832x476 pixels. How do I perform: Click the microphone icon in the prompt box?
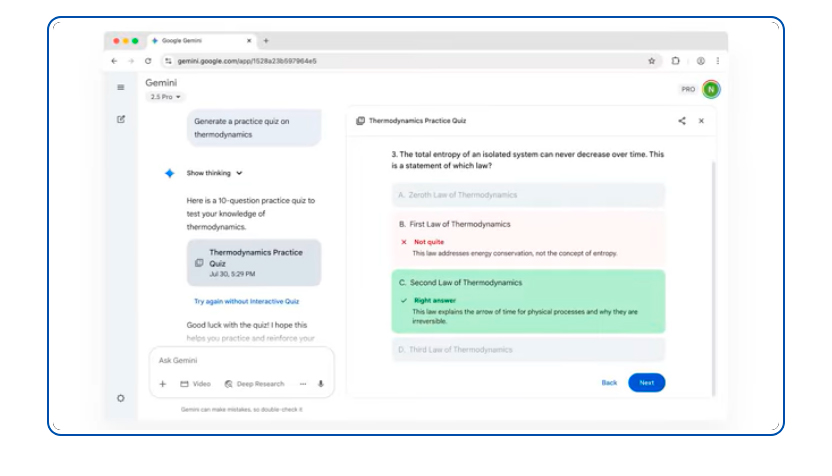coord(321,384)
